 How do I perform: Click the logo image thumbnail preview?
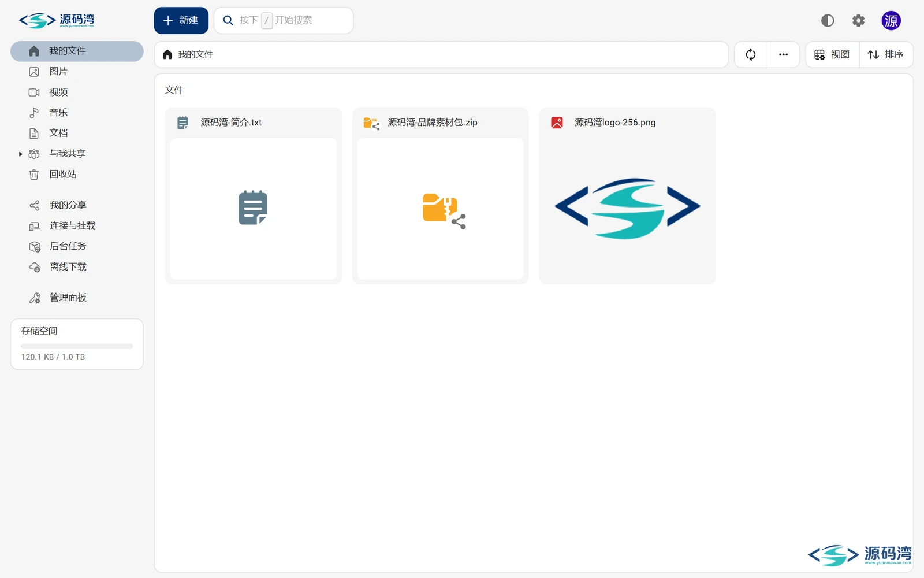click(627, 209)
